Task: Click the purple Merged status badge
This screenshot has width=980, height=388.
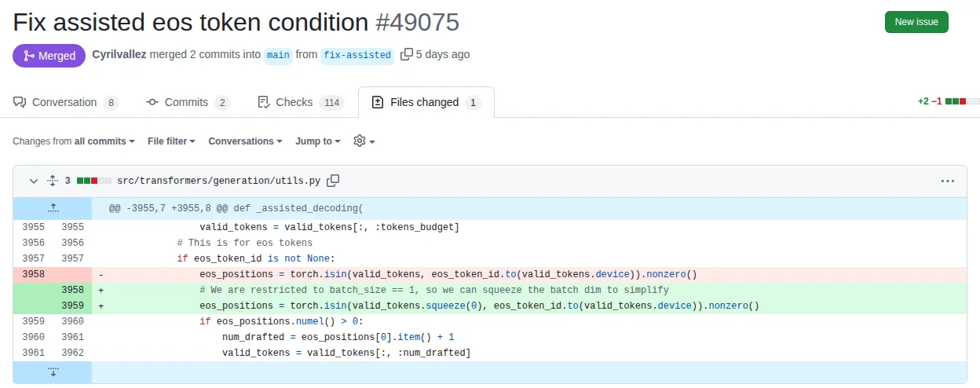Action: (49, 56)
